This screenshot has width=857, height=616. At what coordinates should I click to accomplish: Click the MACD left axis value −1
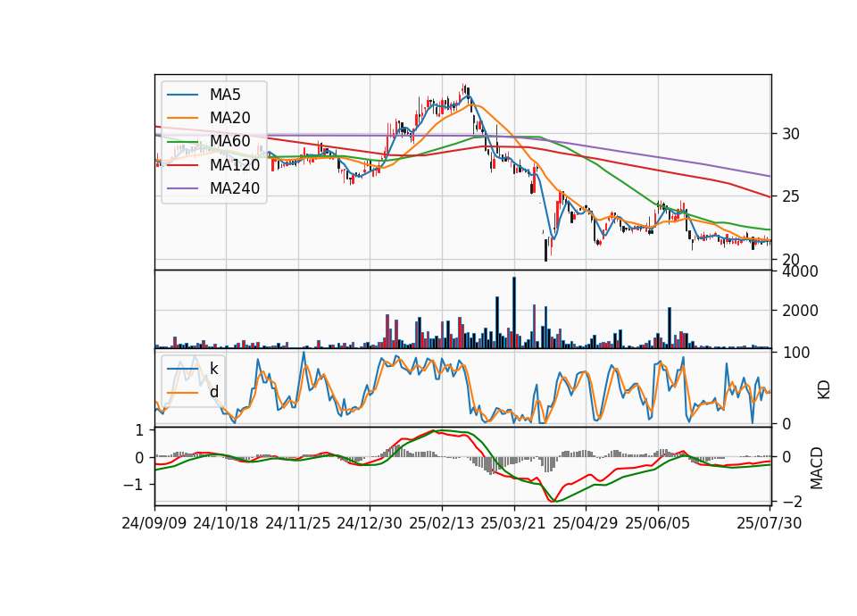point(134,485)
